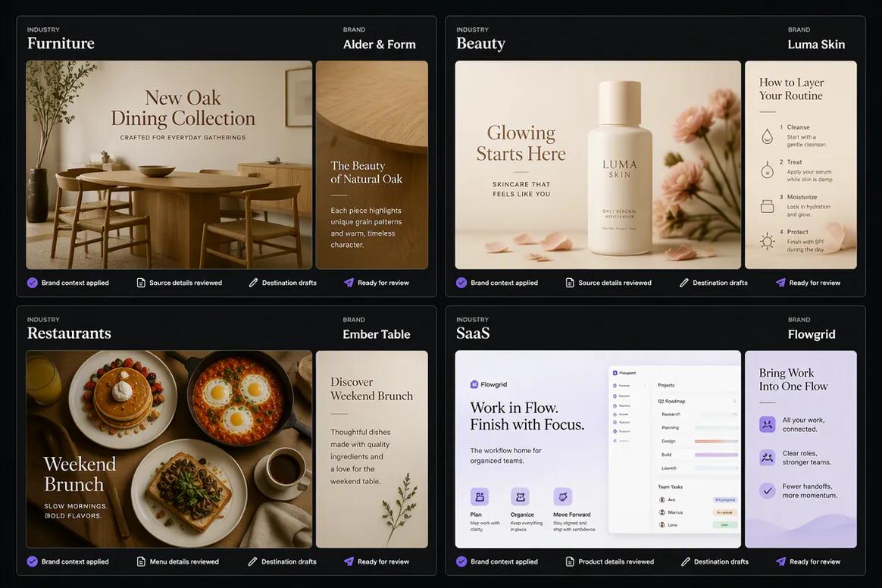Click document icon beside Source details reviewed in Furniture
Image resolution: width=882 pixels, height=588 pixels.
[x=141, y=283]
